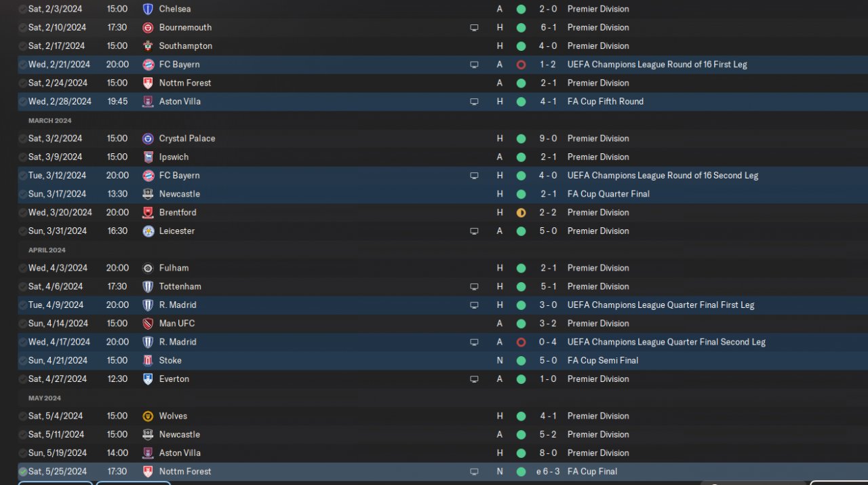The height and width of the screenshot is (485, 868).
Task: Open the e 6 - 3 FA Cup Final score
Action: (x=547, y=471)
